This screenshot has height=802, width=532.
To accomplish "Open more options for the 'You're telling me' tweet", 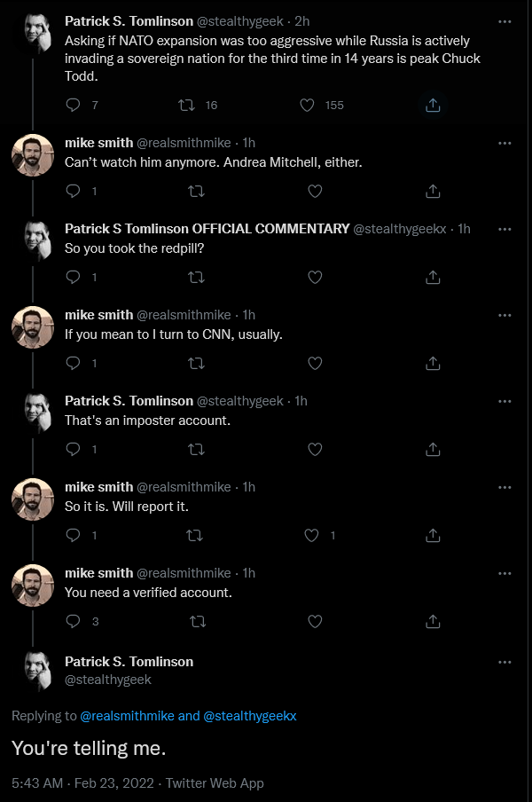I will click(505, 662).
